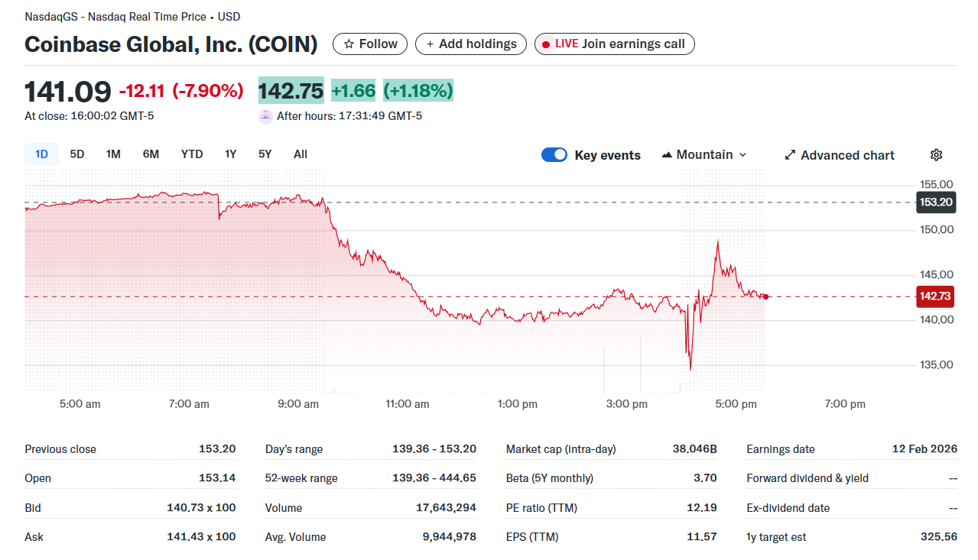The height and width of the screenshot is (560, 978).
Task: Choose YTD time range
Action: click(x=192, y=154)
